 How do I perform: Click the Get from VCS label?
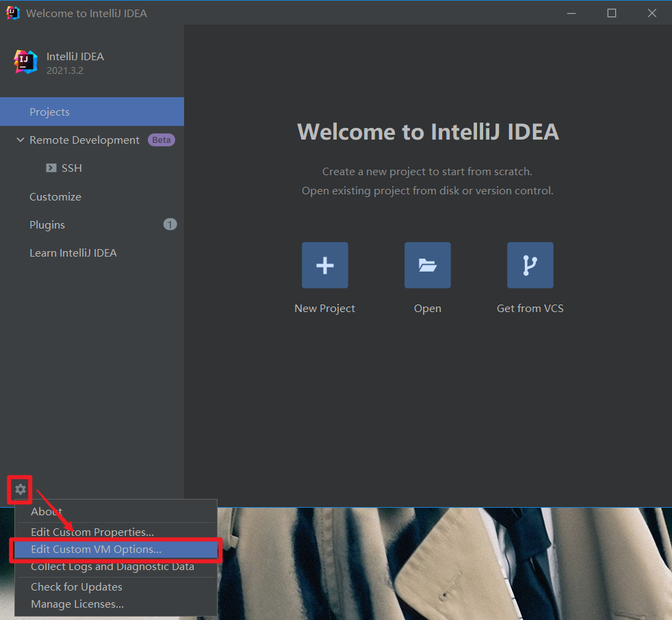[530, 309]
